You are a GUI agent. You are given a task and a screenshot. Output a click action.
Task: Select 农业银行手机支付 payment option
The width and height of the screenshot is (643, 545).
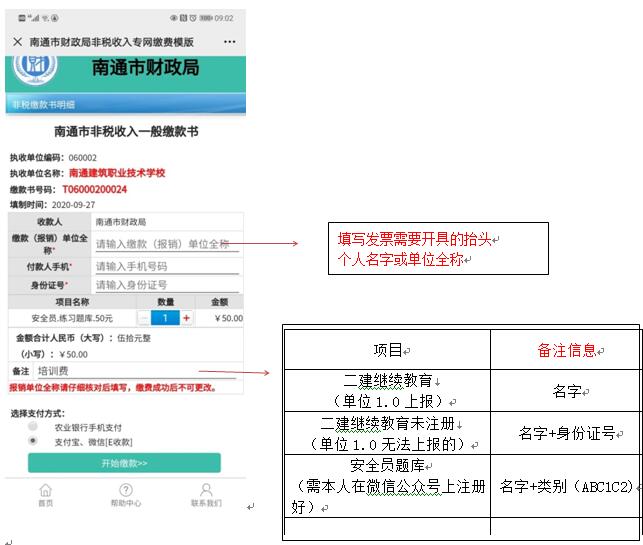click(x=34, y=427)
